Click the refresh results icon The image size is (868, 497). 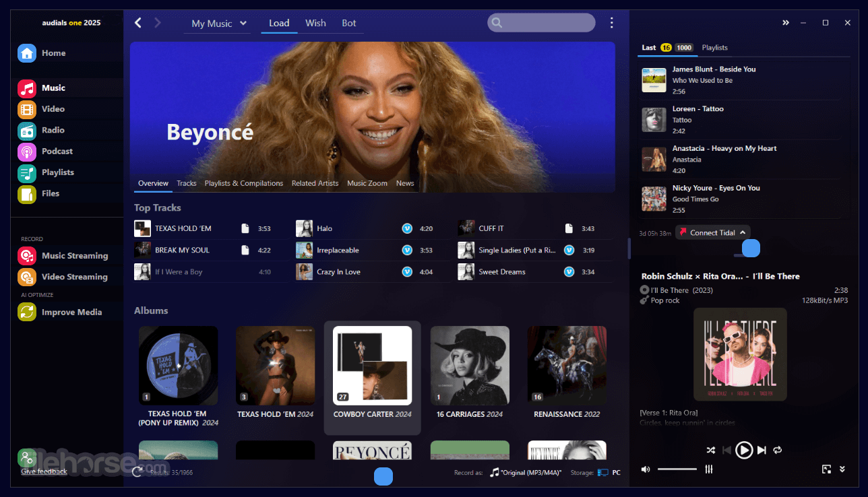pyautogui.click(x=137, y=472)
